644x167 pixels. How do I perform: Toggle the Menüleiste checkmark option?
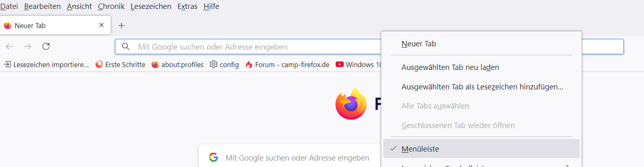coord(420,149)
